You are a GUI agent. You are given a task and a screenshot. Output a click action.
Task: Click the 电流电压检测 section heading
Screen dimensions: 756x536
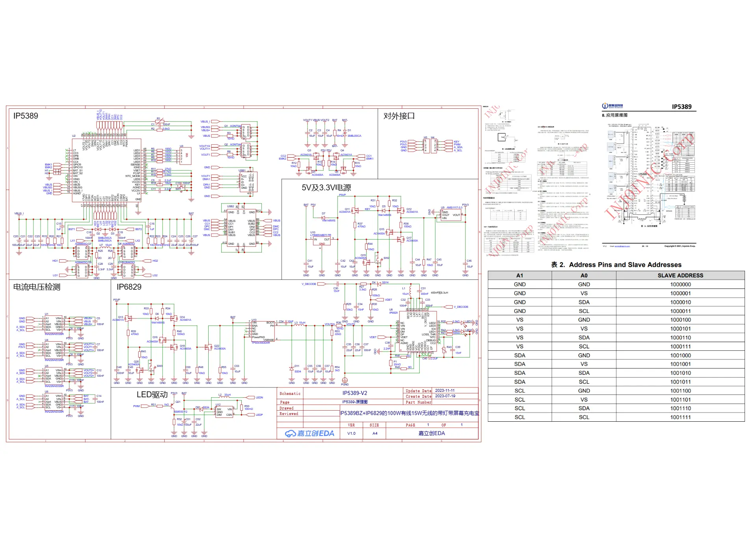[37, 287]
